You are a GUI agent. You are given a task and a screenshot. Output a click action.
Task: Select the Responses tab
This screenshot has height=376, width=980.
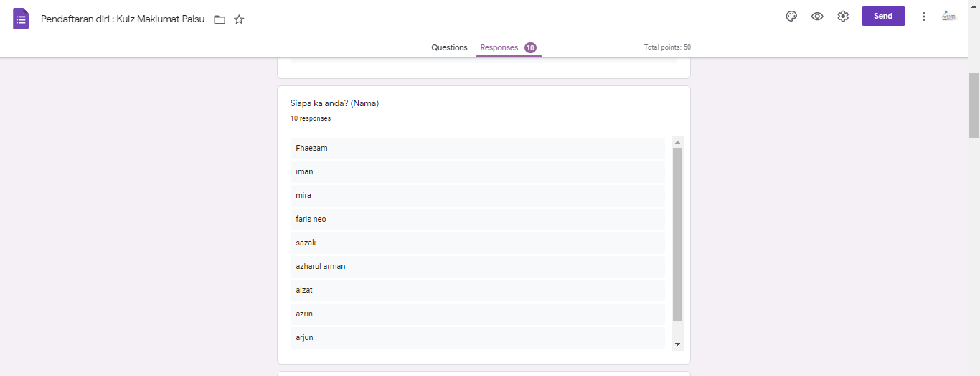(499, 47)
